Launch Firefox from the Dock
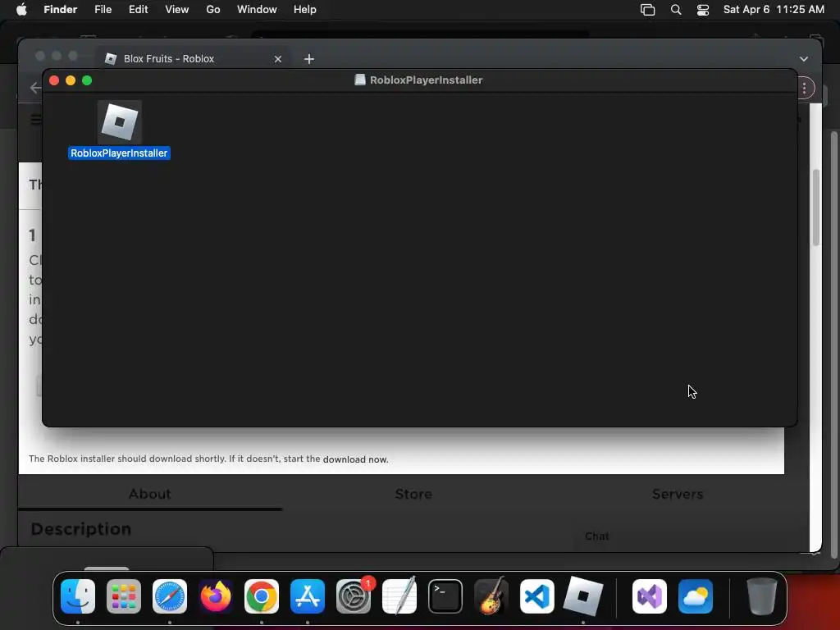840x630 pixels. click(216, 596)
